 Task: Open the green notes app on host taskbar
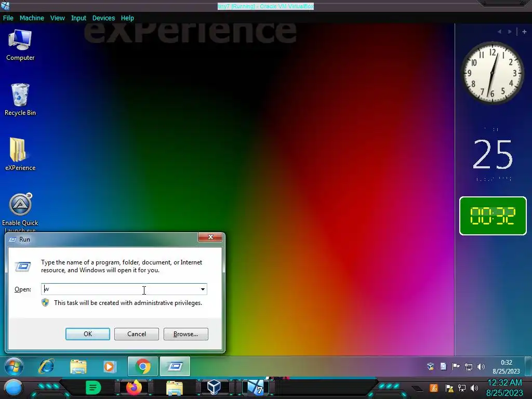tap(94, 388)
